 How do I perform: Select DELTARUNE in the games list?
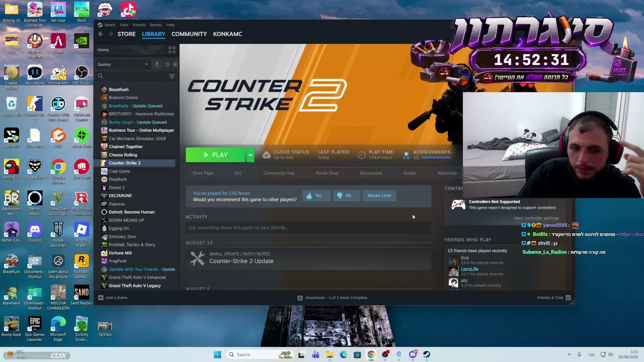(120, 196)
